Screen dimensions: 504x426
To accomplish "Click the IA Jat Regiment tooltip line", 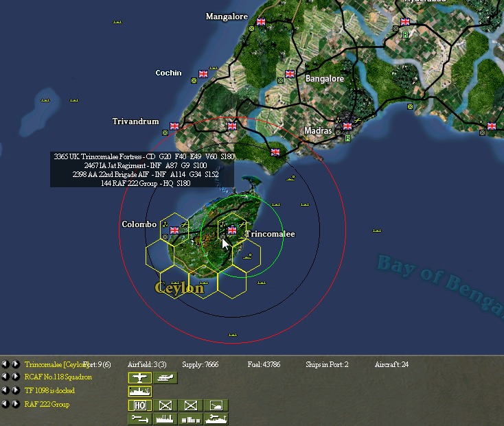I will point(146,165).
